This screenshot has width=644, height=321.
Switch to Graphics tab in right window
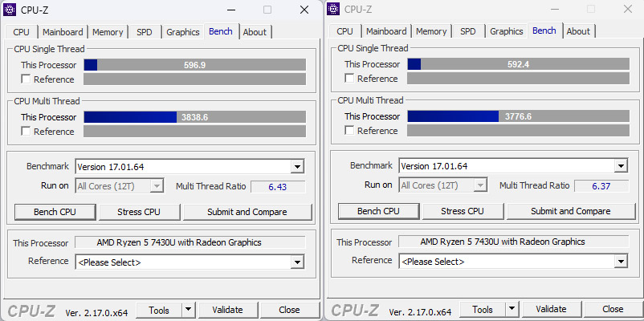pos(507,31)
